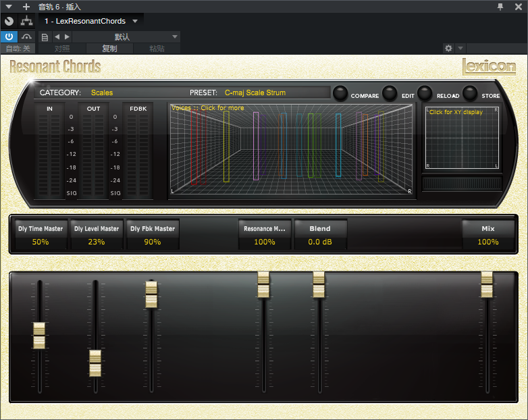Pin the plugin window with the pin icon

pos(500,7)
